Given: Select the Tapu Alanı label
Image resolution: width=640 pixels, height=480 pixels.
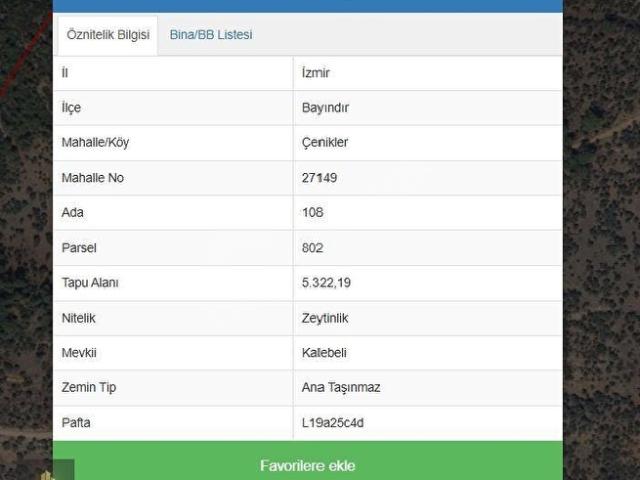Looking at the screenshot, I should 90,283.
